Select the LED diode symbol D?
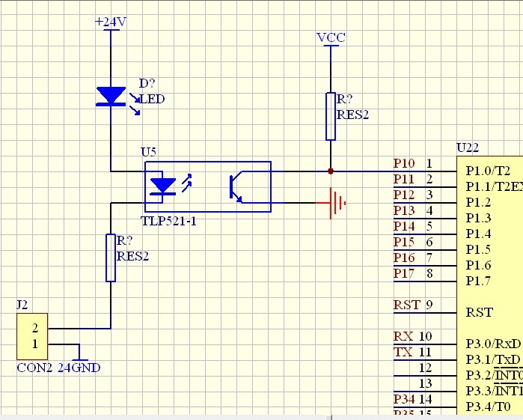 click(111, 96)
